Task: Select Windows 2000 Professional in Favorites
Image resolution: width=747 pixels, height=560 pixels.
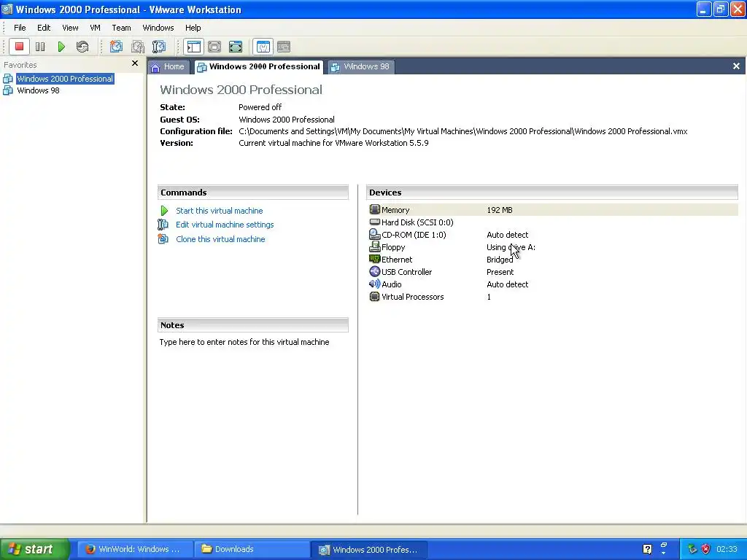Action: 65,79
